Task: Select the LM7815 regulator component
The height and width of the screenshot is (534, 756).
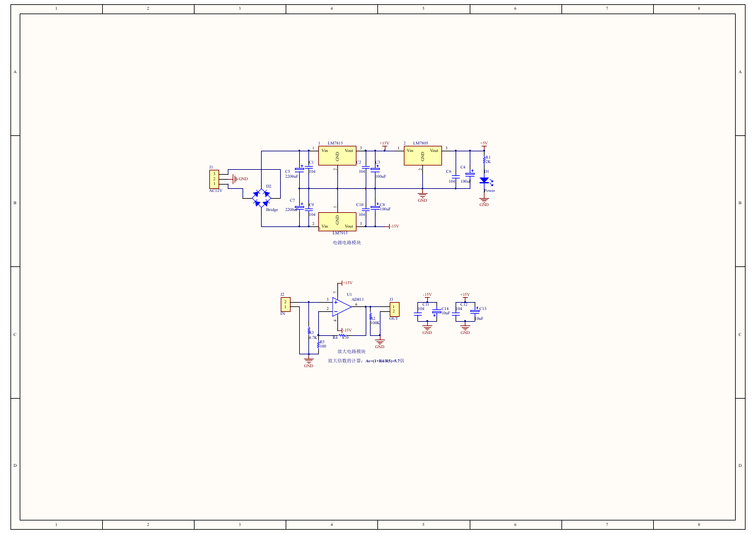Action: [x=337, y=156]
